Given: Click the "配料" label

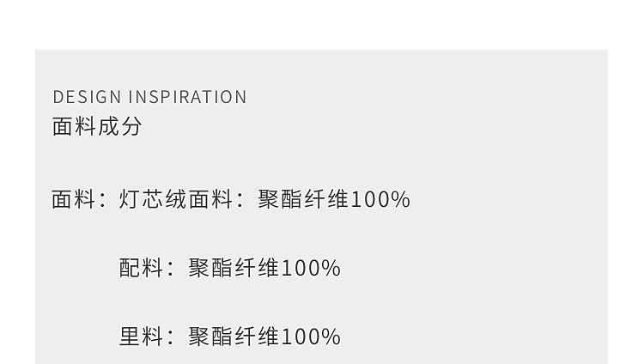Looking at the screenshot, I should (x=142, y=269).
